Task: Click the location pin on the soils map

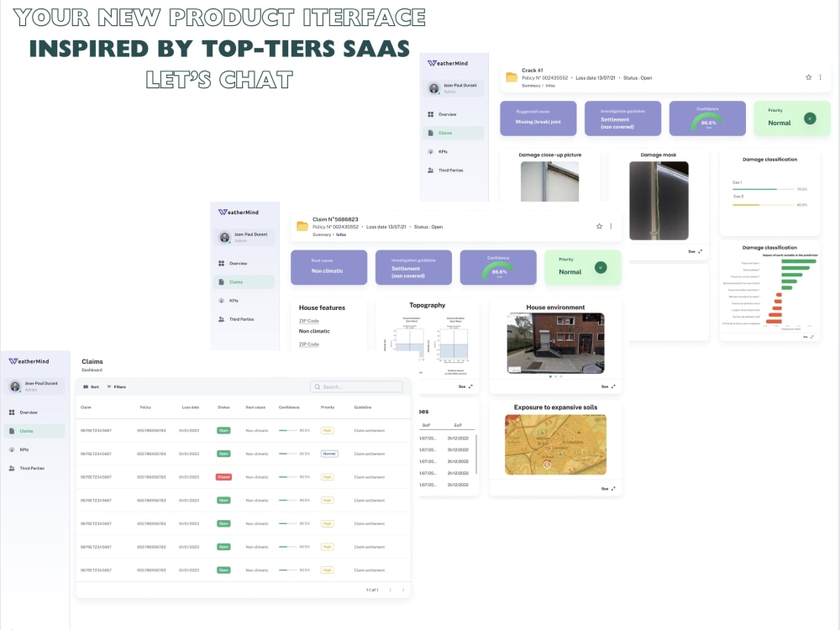Action: [547, 465]
